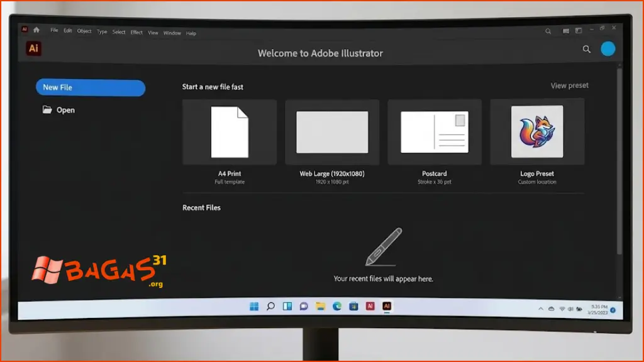Open the Effect menu
644x362 pixels.
point(136,33)
